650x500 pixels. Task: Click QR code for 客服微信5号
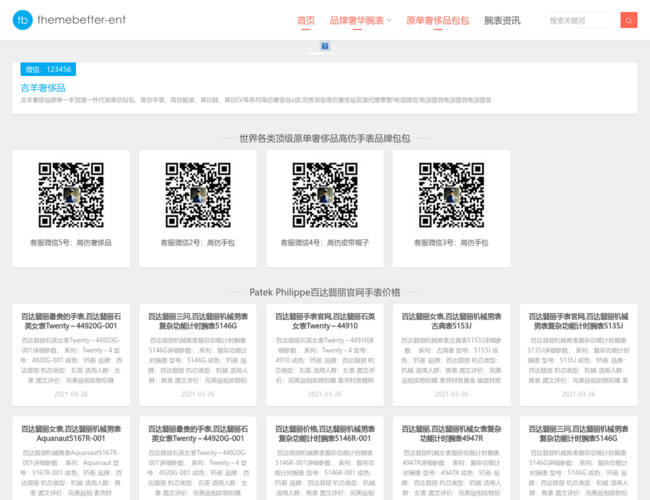pos(71,195)
